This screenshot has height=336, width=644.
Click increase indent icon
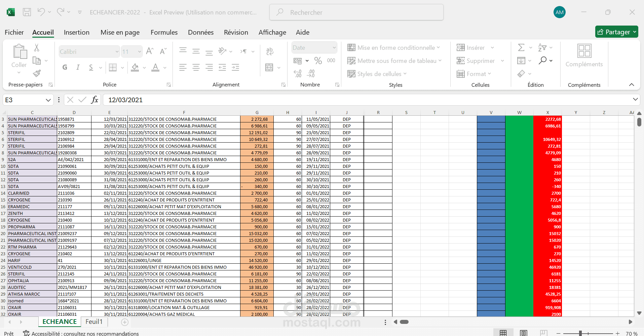(x=235, y=67)
